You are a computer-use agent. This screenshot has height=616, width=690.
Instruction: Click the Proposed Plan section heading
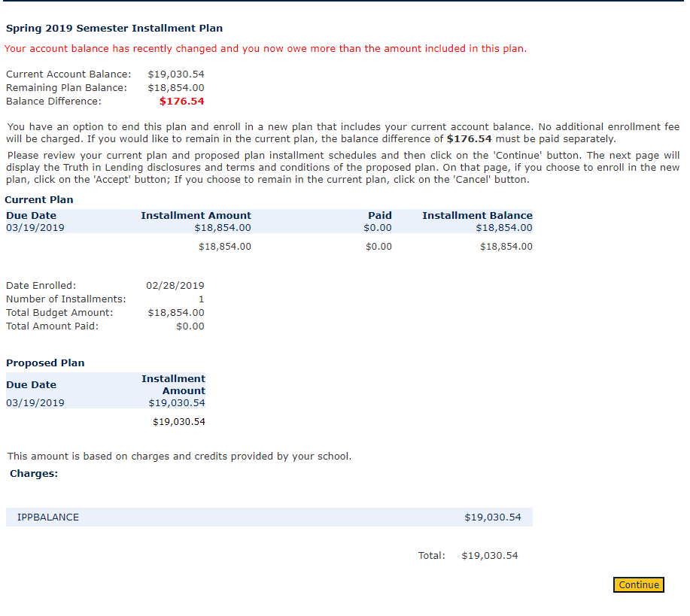tap(45, 363)
